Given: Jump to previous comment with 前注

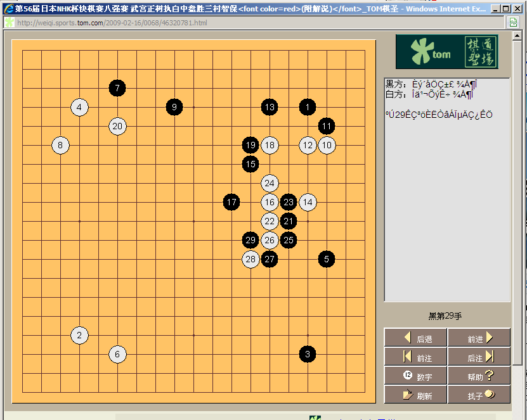Looking at the screenshot, I should tap(415, 357).
